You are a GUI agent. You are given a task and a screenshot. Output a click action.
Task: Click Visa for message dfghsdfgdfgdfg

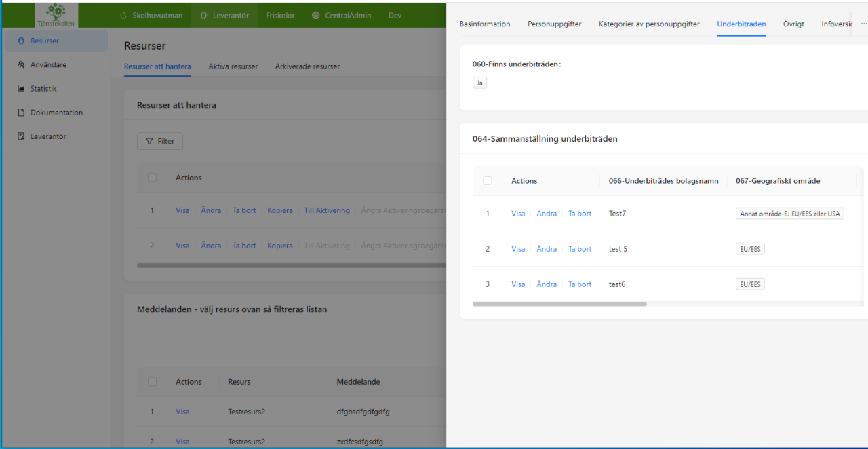click(x=182, y=412)
